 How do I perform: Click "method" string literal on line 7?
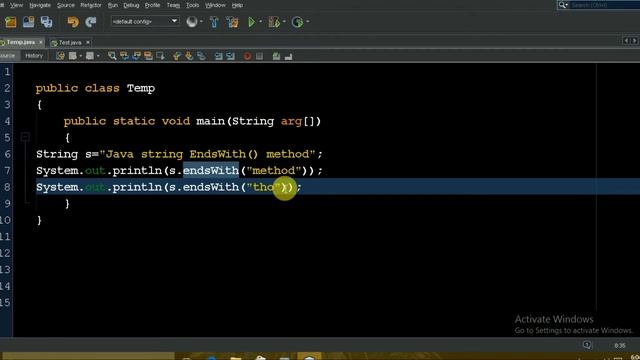pos(274,171)
